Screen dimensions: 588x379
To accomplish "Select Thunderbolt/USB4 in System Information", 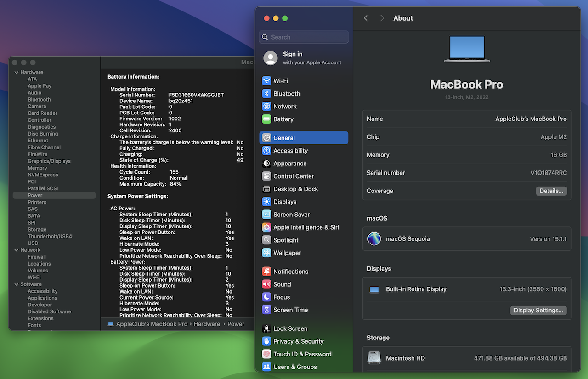I will pos(50,237).
